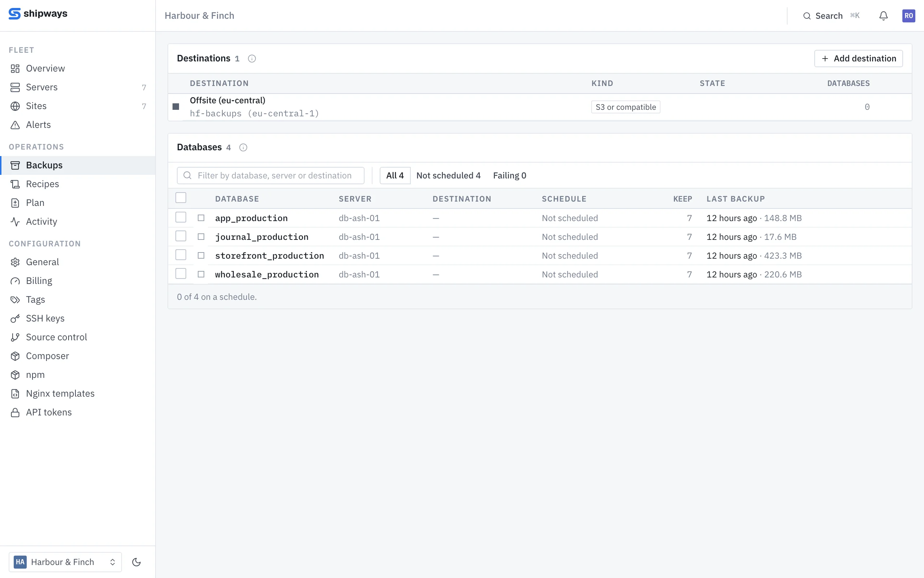The width and height of the screenshot is (924, 578).
Task: Show info about Destinations
Action: pyautogui.click(x=252, y=59)
